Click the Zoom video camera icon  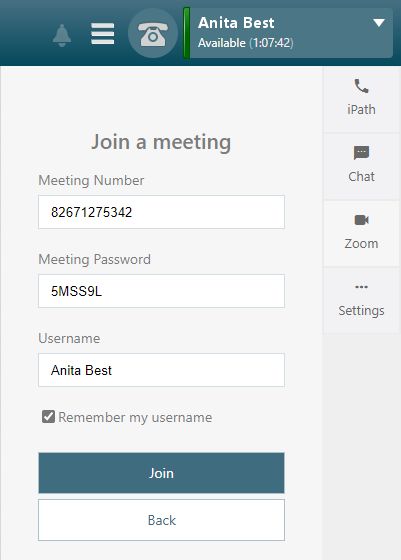pos(361,220)
